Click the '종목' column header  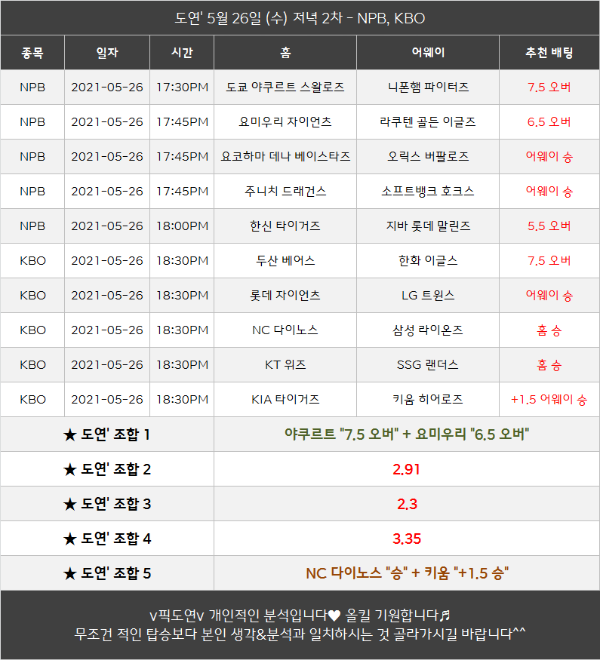(x=32, y=53)
